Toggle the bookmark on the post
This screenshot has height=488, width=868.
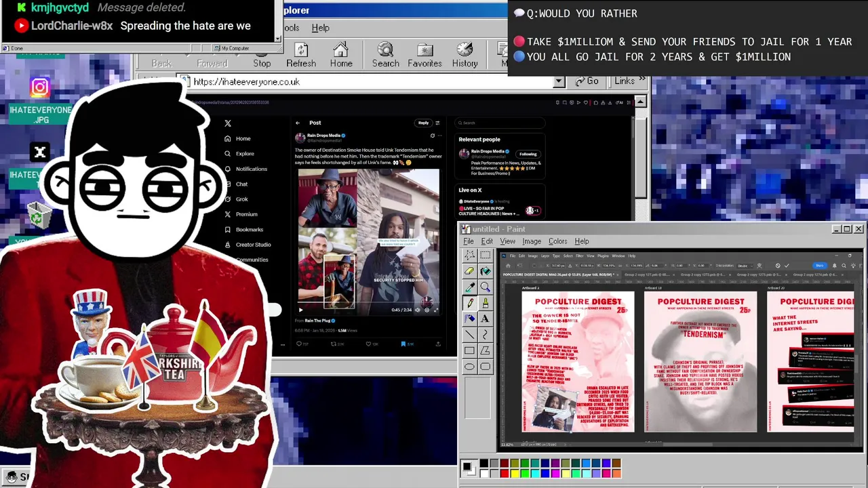(403, 344)
